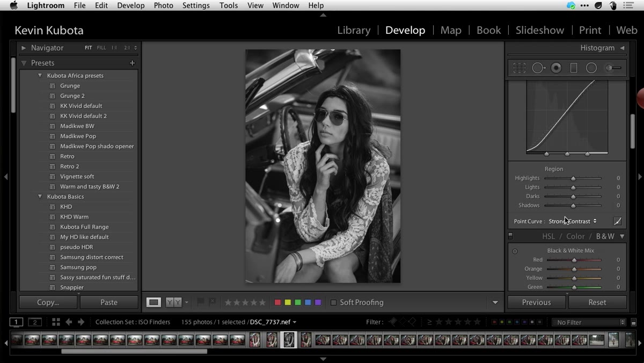Image resolution: width=644 pixels, height=363 pixels.
Task: Collapse the B&W panel with the triangle
Action: [623, 236]
